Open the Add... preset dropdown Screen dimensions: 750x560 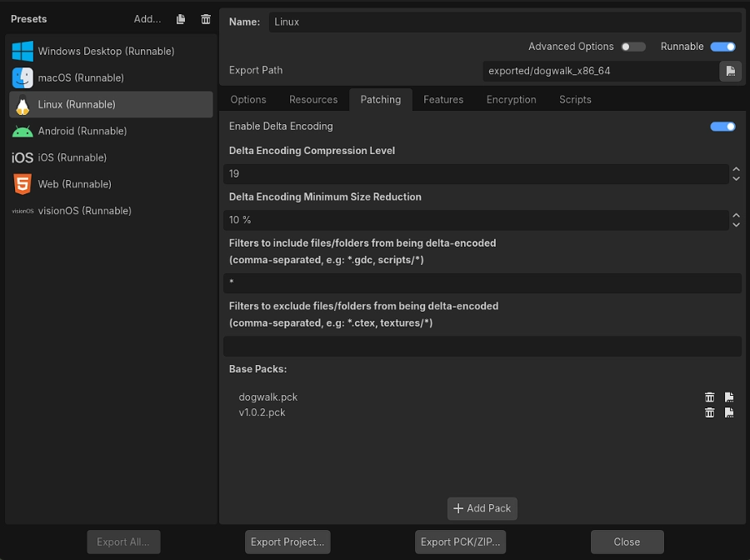147,19
